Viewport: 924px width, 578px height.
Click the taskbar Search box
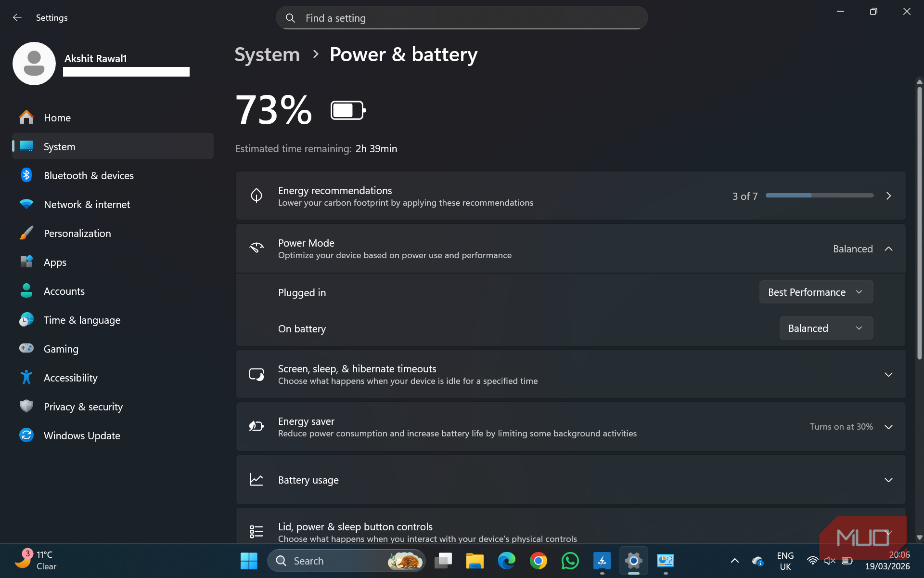coord(346,561)
